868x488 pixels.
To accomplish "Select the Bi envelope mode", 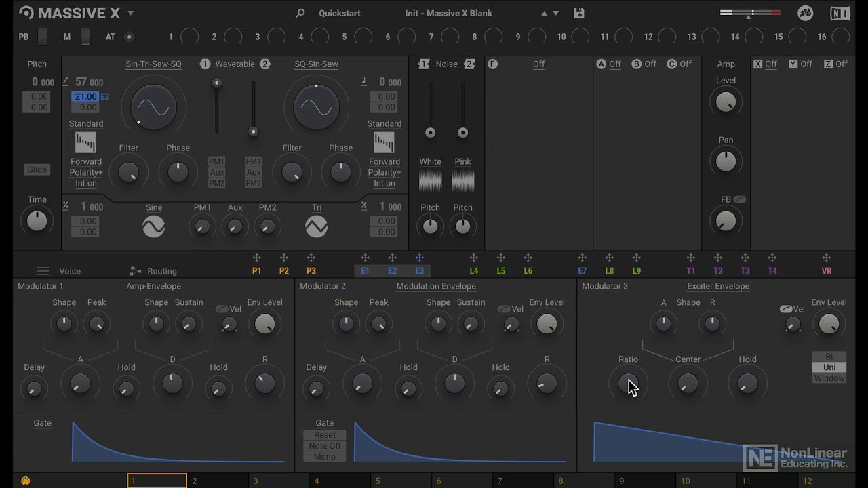I will tap(829, 357).
